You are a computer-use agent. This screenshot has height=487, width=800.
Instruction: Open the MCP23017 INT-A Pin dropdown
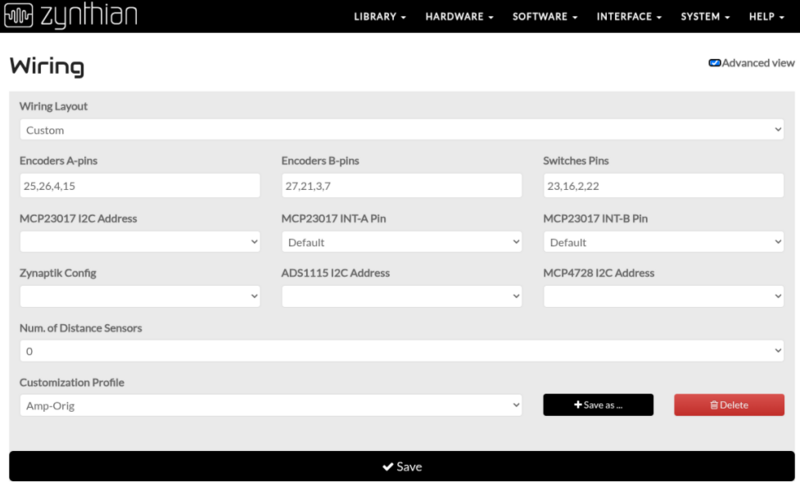click(401, 242)
